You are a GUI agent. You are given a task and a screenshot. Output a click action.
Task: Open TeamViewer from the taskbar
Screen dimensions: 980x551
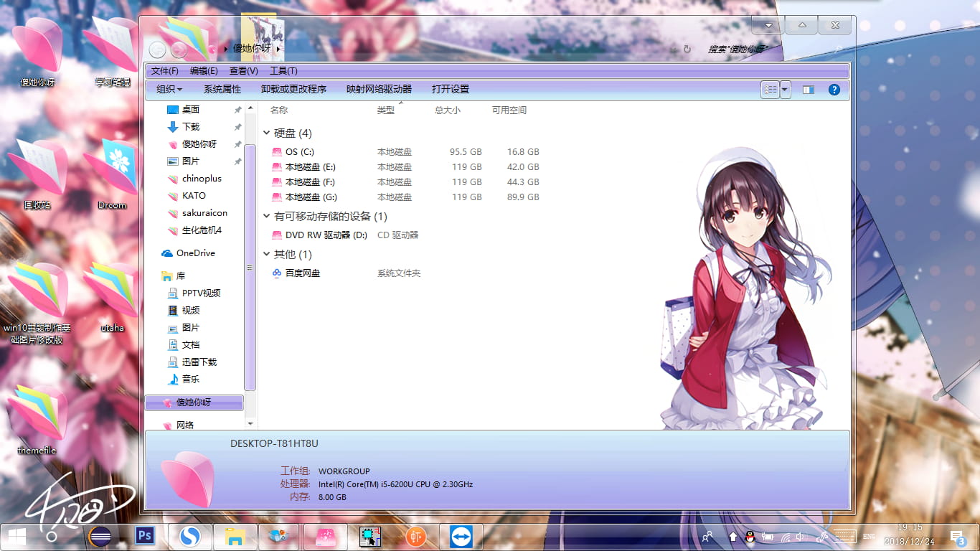[x=460, y=536]
